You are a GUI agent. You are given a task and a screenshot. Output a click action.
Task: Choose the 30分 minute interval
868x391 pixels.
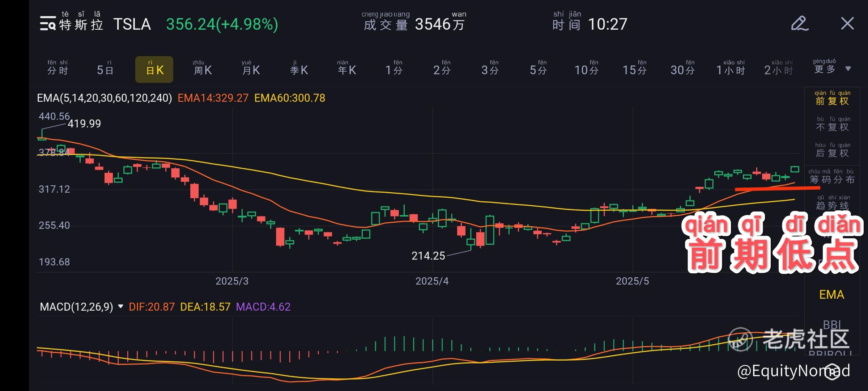tap(683, 68)
